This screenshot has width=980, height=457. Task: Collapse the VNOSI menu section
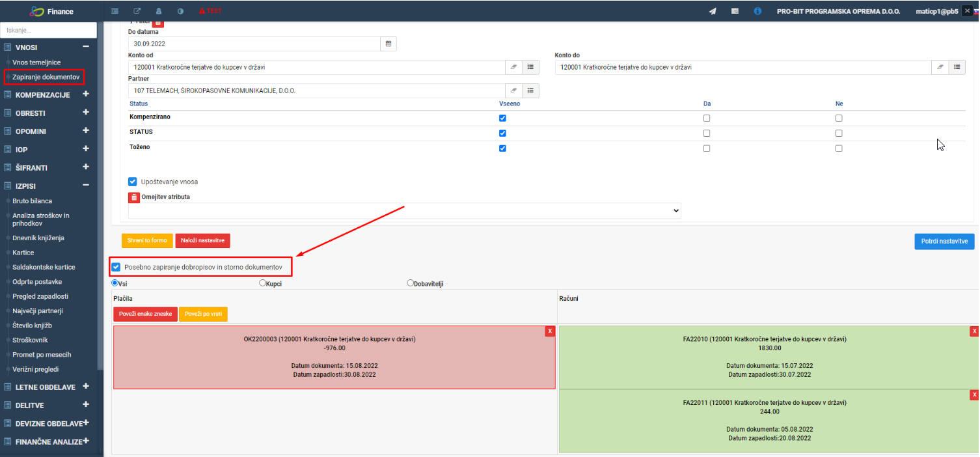point(85,47)
